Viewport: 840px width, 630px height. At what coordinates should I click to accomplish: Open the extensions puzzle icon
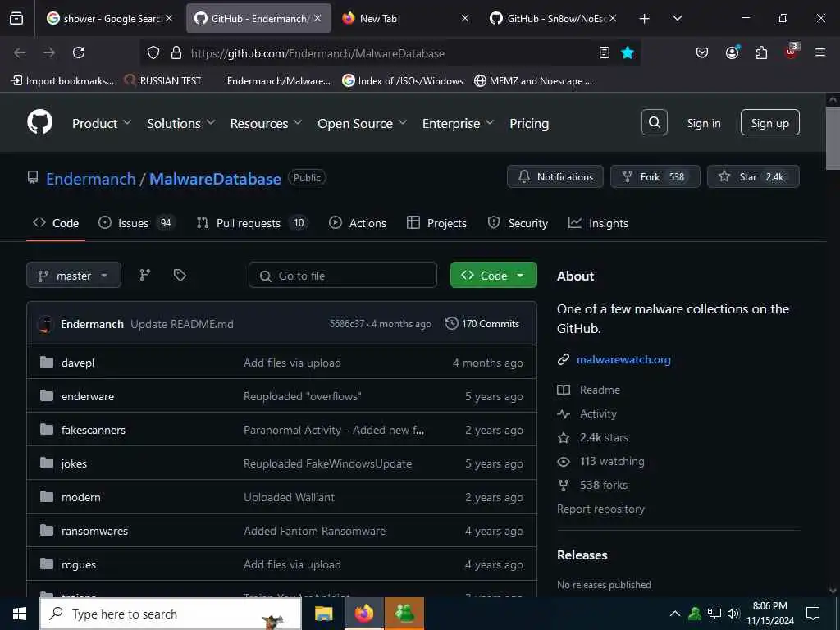click(x=761, y=52)
